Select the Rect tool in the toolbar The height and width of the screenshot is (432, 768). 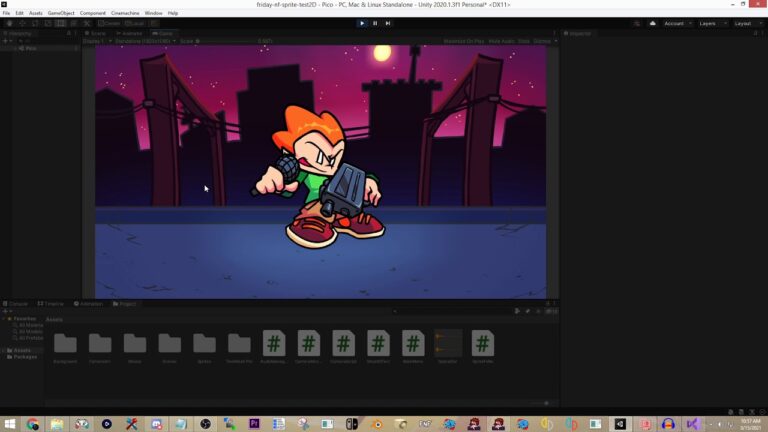[60, 23]
